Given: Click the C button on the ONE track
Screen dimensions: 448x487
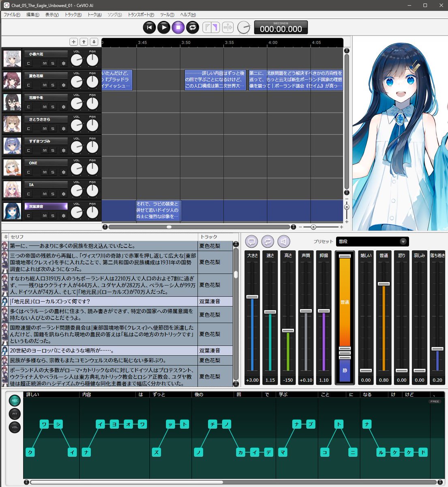Looking at the screenshot, I should click(x=28, y=172).
